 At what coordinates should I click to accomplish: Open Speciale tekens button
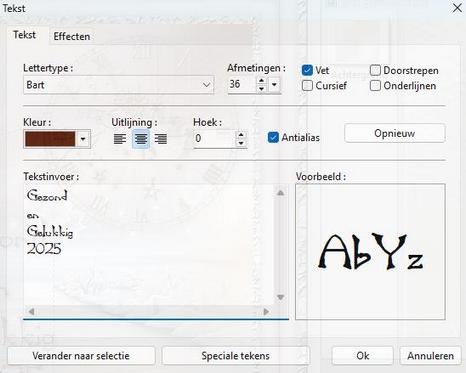[x=235, y=356]
